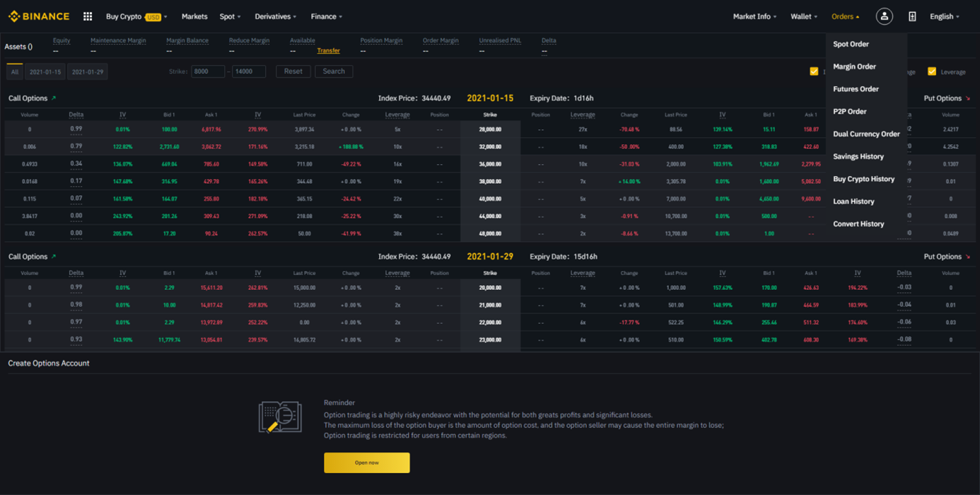This screenshot has width=980, height=495.
Task: Toggle the checkbox left of the Orders menu
Action: [x=814, y=71]
